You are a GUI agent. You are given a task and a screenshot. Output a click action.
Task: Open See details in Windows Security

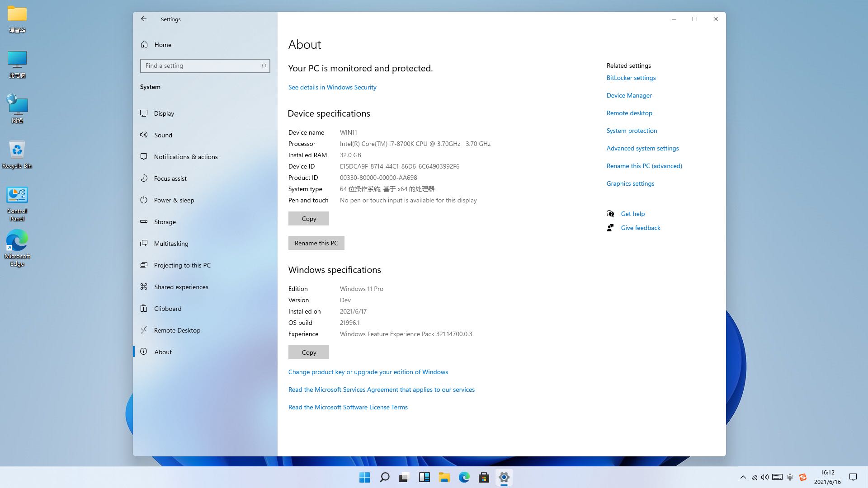(332, 87)
